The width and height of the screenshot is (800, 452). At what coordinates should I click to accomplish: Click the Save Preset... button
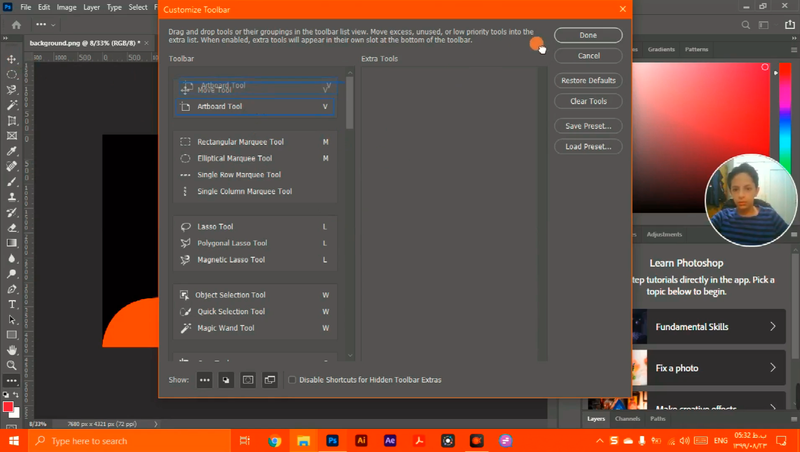coord(588,126)
